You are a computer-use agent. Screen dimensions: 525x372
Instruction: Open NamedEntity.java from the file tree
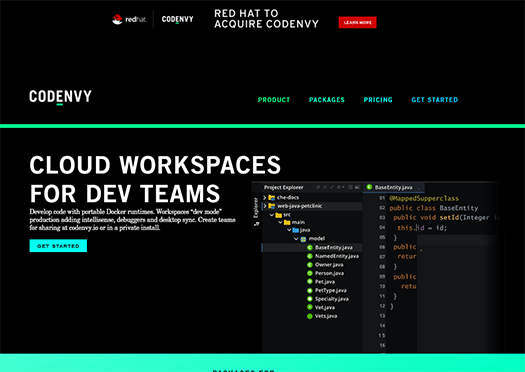[337, 256]
